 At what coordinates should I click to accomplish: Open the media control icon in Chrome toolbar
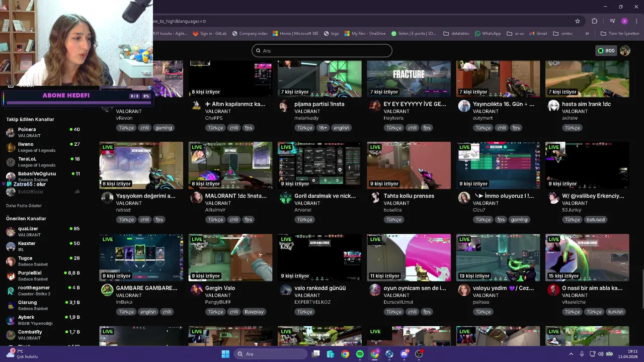point(612,21)
